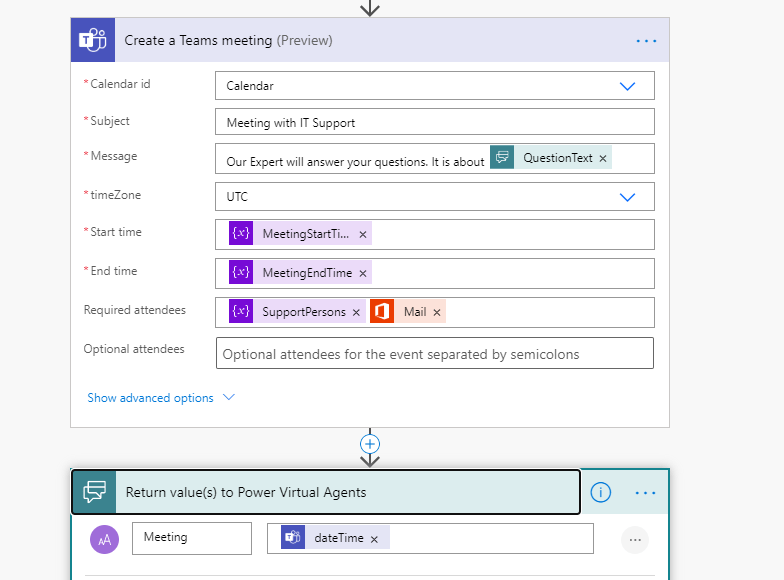Click the text type icon beside Meeting

(x=104, y=540)
